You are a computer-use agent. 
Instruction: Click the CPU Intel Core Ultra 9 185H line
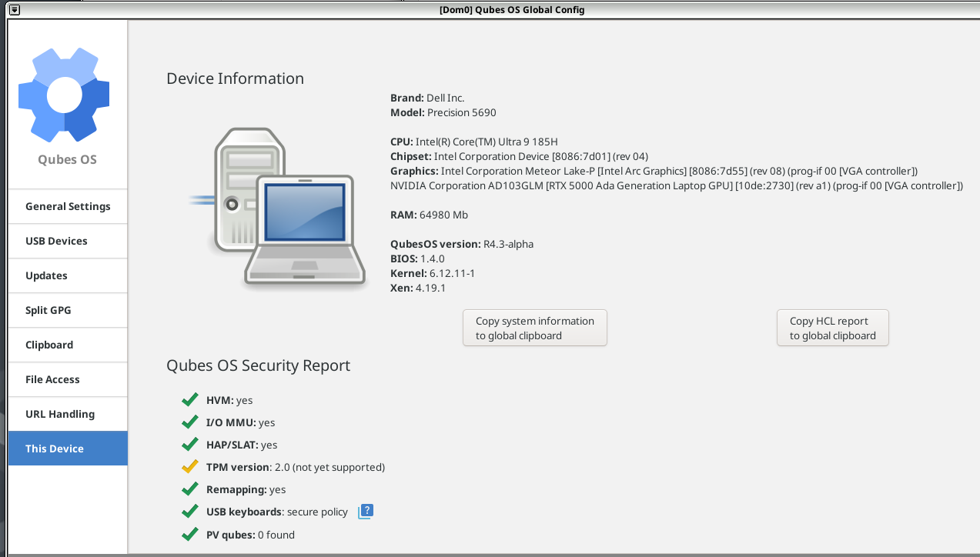click(x=474, y=142)
